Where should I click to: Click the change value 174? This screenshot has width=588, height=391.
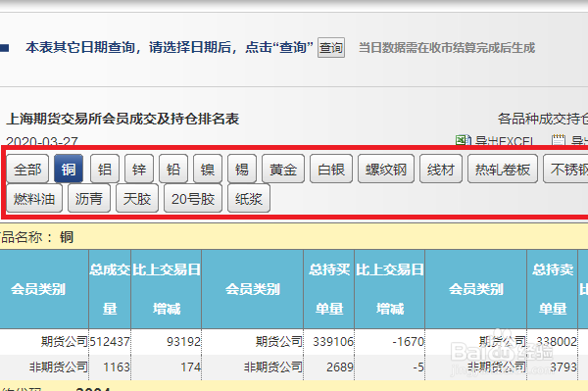[190, 367]
